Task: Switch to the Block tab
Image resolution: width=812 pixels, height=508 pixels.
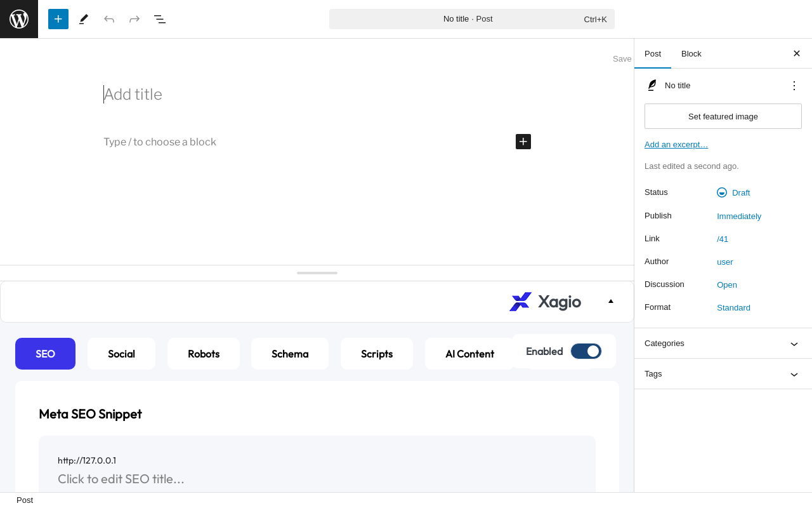Action: click(691, 53)
